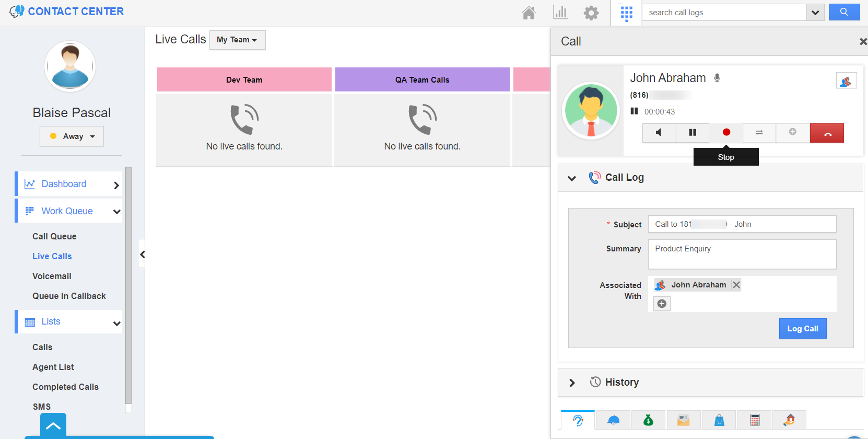
Task: Open Completed Calls under Lists
Action: pos(65,387)
